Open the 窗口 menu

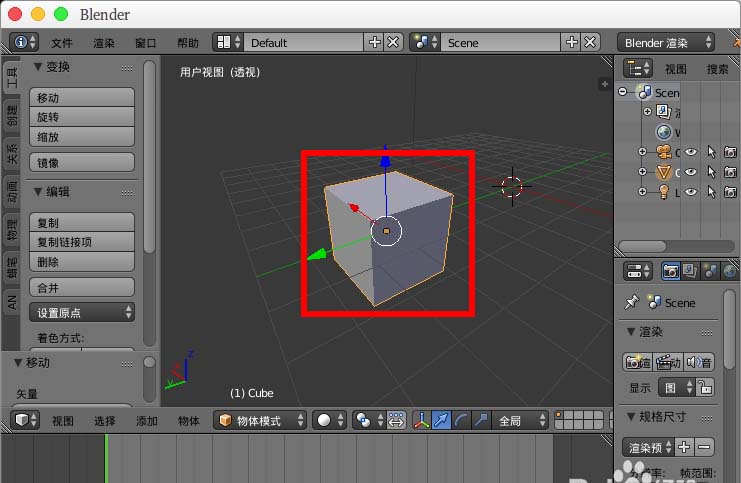point(146,43)
